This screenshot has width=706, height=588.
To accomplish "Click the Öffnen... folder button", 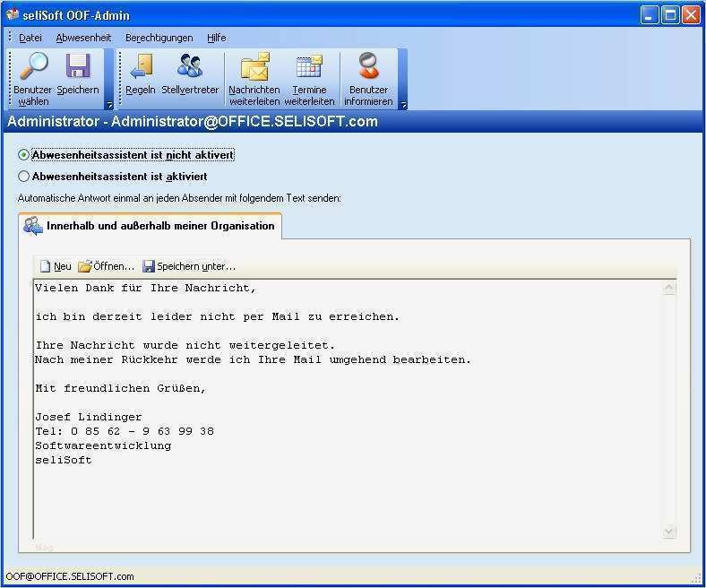I will [107, 266].
